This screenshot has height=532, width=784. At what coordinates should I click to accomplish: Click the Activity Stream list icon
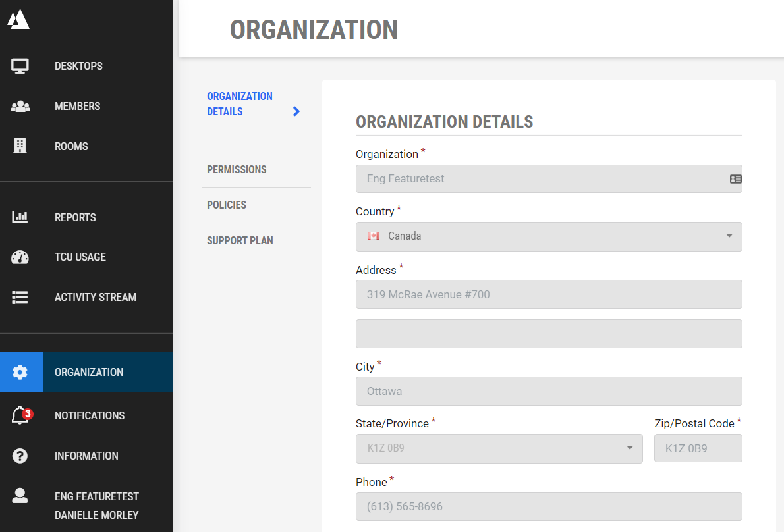20,297
